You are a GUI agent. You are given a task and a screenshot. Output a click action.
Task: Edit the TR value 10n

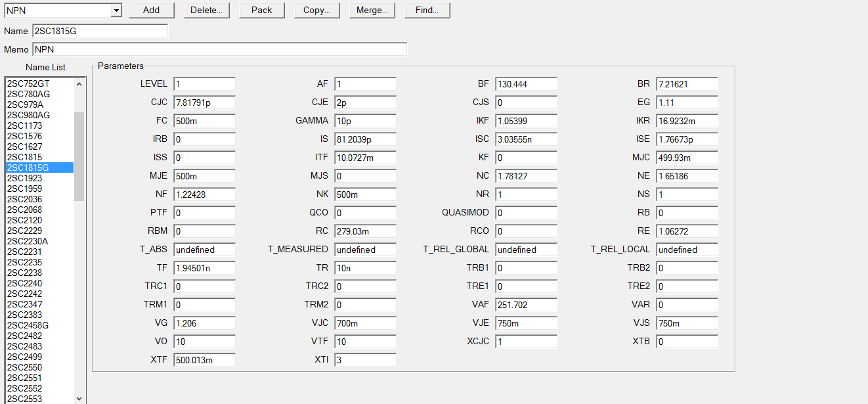click(x=365, y=268)
